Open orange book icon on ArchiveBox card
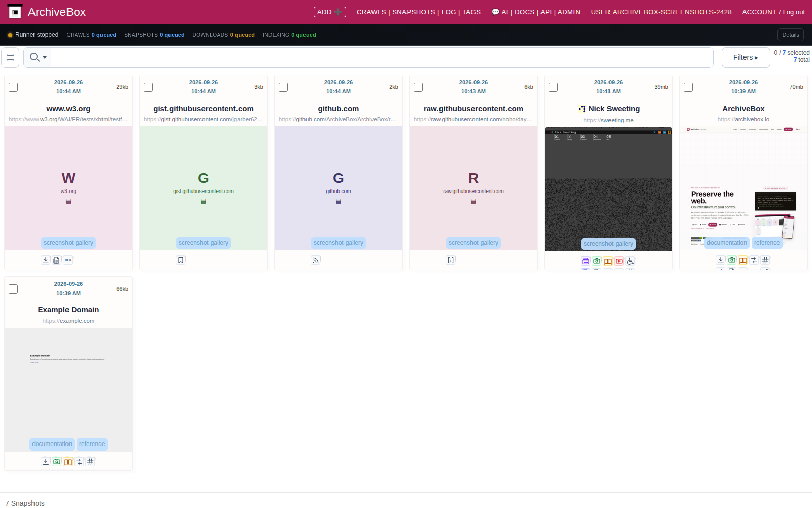Image resolution: width=812 pixels, height=508 pixels. (743, 260)
